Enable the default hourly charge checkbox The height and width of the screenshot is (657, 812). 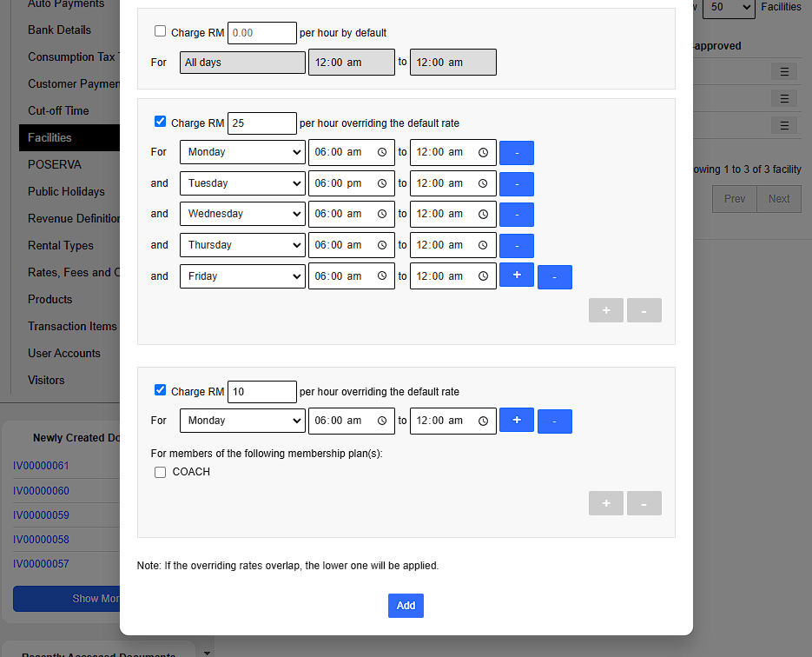tap(160, 31)
